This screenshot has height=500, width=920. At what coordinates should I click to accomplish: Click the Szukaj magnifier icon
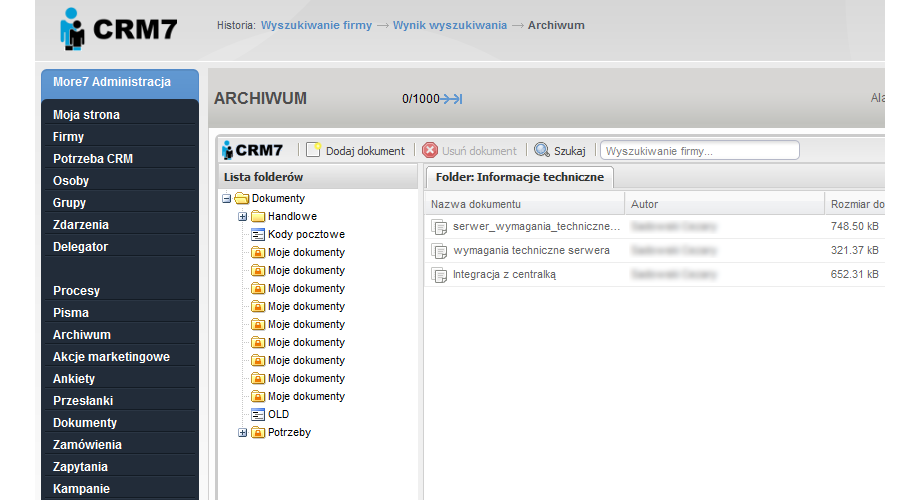pyautogui.click(x=542, y=150)
